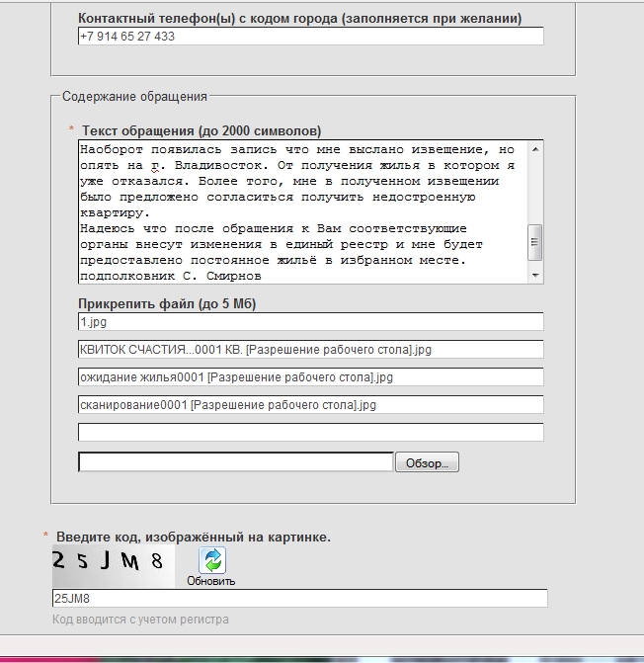Click the ожидание жилья0001 attachment field
Screen dimensions: 644x663
click(310, 377)
